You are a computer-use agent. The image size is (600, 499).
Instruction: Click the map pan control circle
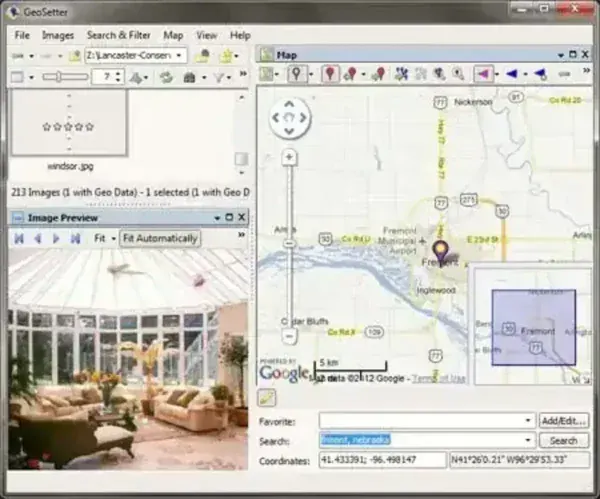click(x=289, y=117)
